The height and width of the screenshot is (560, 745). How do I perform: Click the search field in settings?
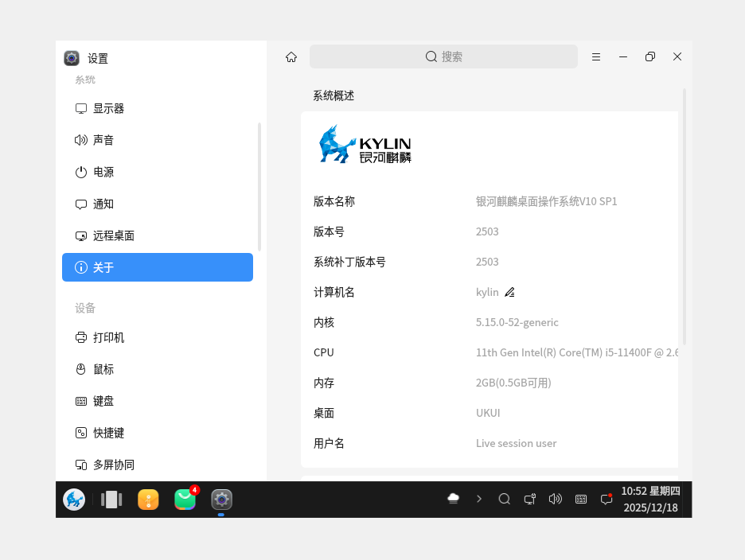click(443, 56)
